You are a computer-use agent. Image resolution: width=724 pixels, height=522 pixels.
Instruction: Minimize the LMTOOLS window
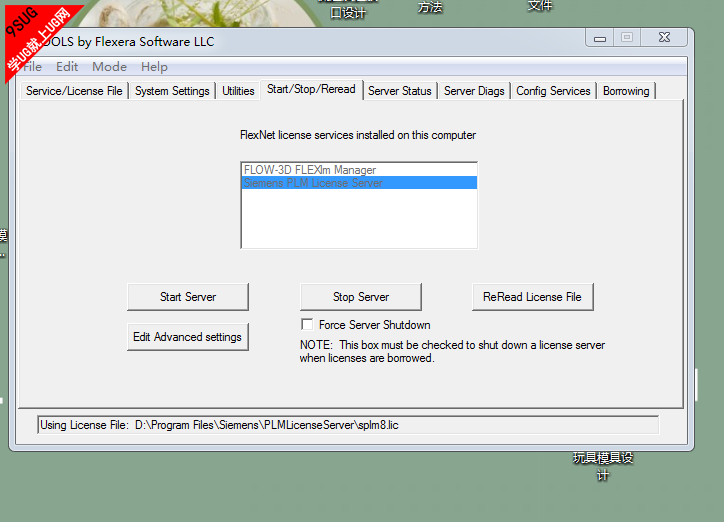600,38
